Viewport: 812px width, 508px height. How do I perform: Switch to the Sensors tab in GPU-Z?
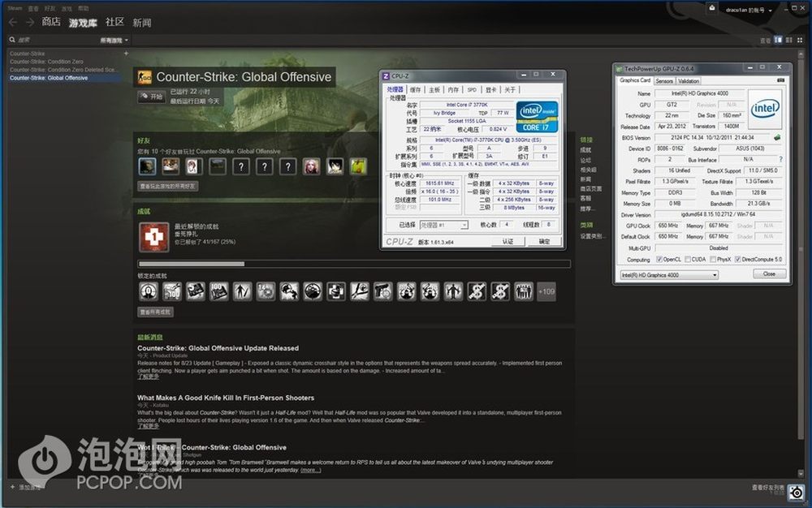(664, 80)
